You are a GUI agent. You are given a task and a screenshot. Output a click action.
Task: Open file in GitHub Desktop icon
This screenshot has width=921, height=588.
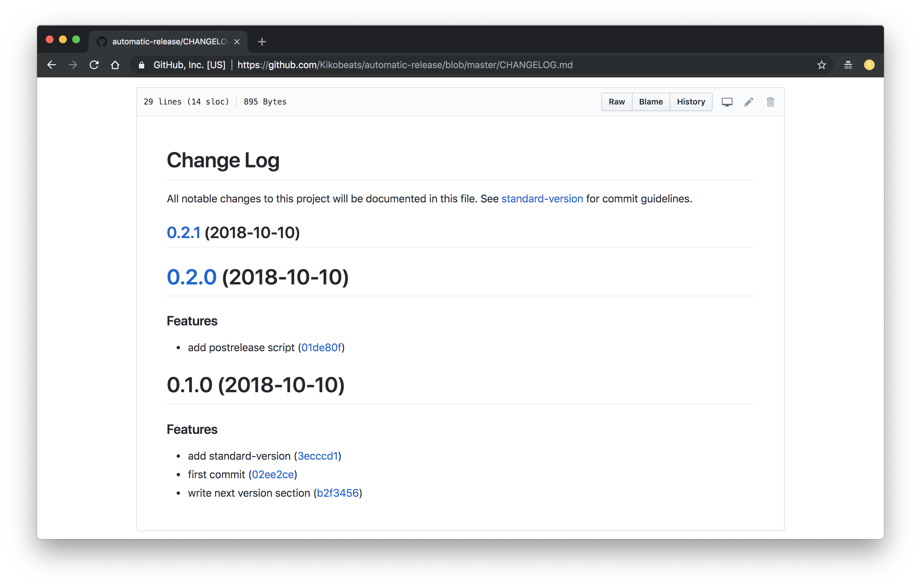click(x=727, y=102)
